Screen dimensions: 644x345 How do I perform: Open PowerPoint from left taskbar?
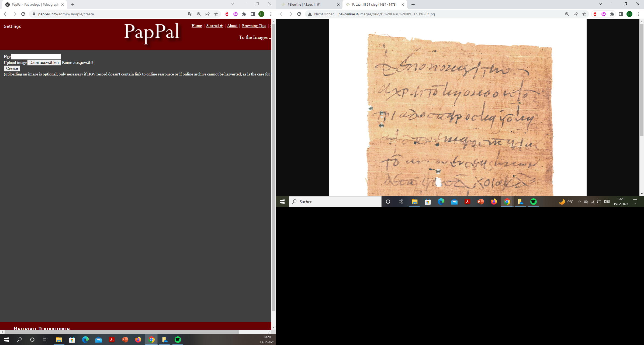(125, 340)
